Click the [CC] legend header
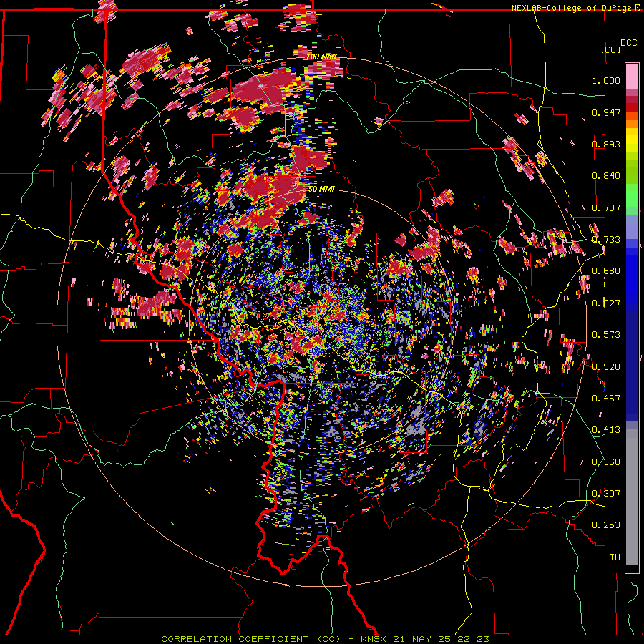The width and height of the screenshot is (644, 644). click(x=611, y=49)
